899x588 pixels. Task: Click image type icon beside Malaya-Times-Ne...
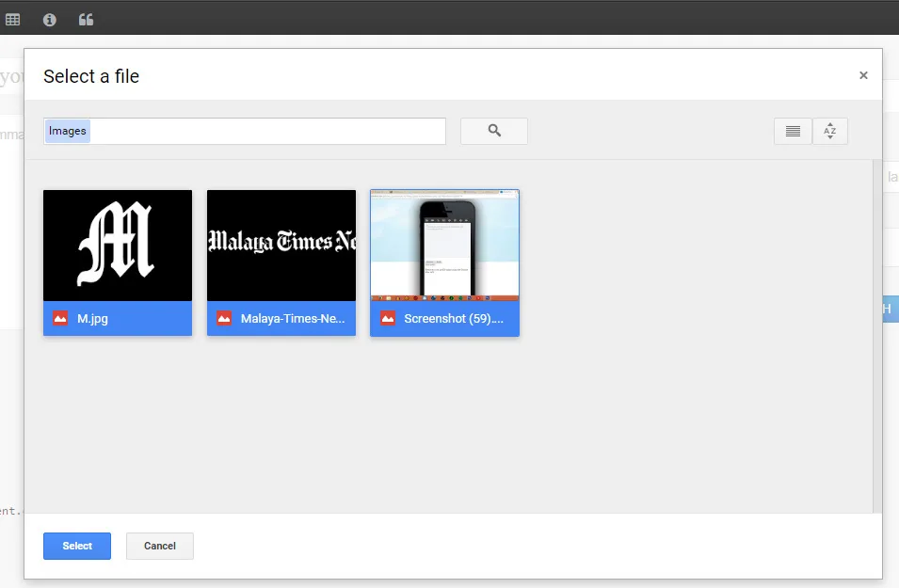tap(224, 318)
